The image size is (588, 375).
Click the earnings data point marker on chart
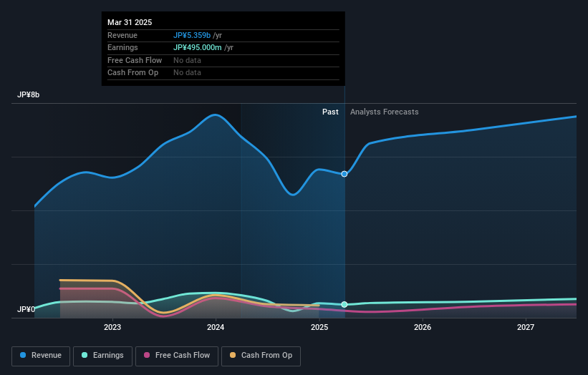pyautogui.click(x=344, y=304)
